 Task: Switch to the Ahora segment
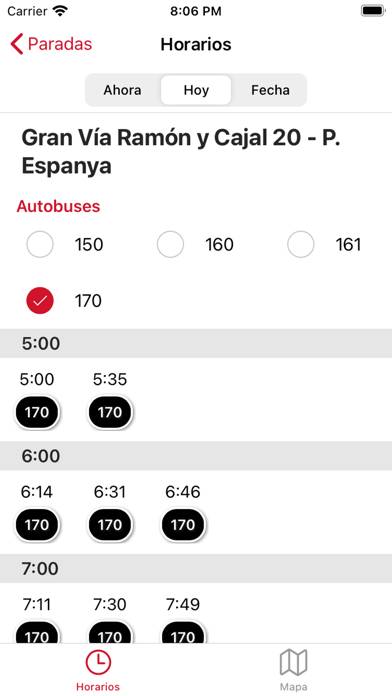pyautogui.click(x=123, y=90)
